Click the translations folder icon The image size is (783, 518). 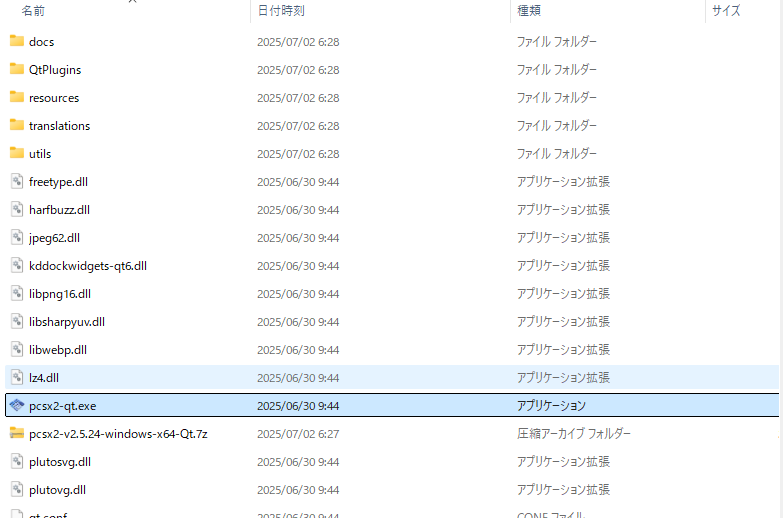(17, 125)
